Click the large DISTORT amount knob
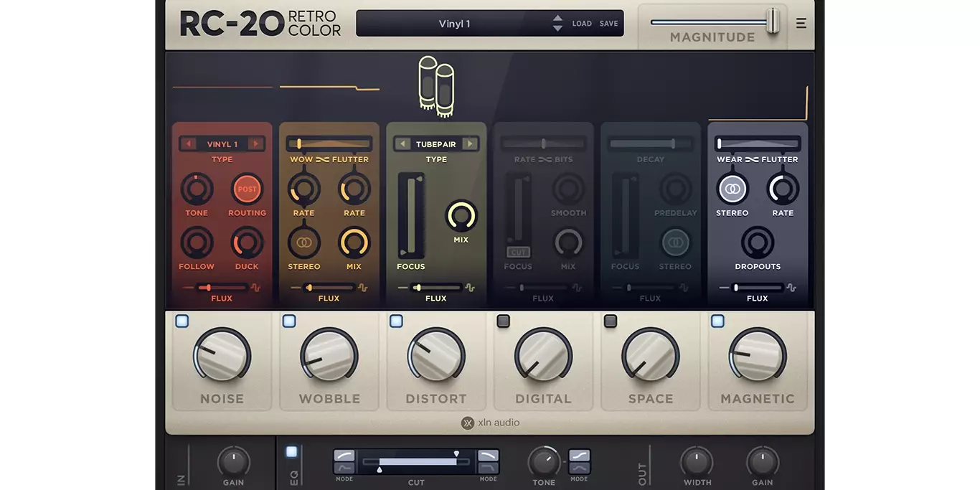 point(436,355)
